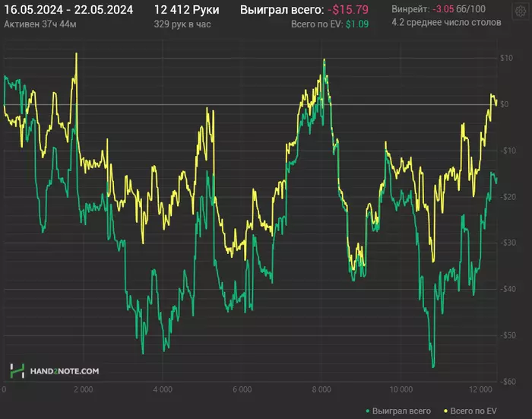Toggle the Всего по EV legend entry
This screenshot has width=532, height=419.
pos(470,411)
